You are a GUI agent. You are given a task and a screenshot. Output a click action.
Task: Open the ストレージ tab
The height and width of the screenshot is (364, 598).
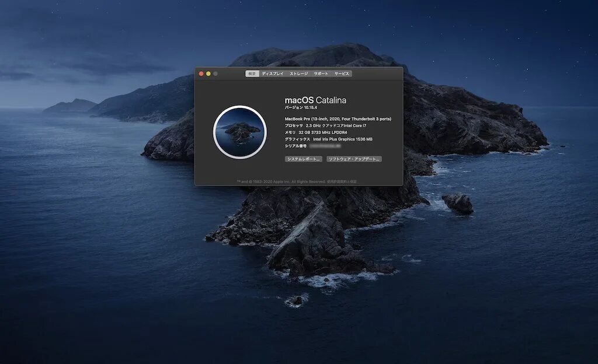tap(298, 73)
